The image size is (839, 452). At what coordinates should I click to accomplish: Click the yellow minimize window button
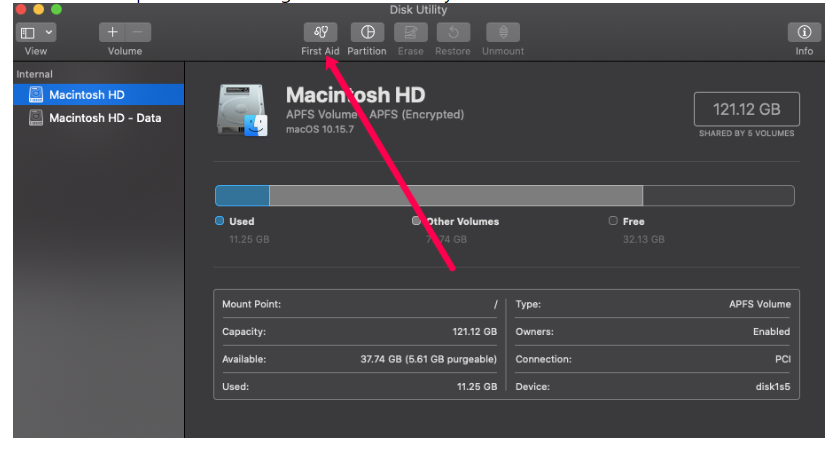(39, 10)
